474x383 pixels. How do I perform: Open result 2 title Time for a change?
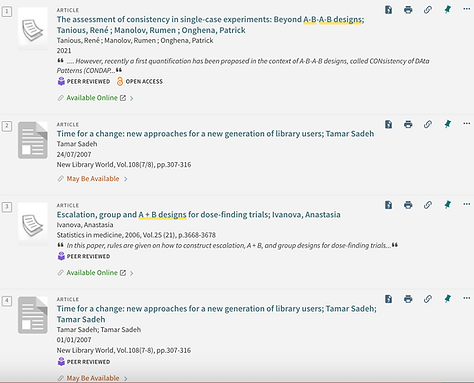click(x=215, y=134)
